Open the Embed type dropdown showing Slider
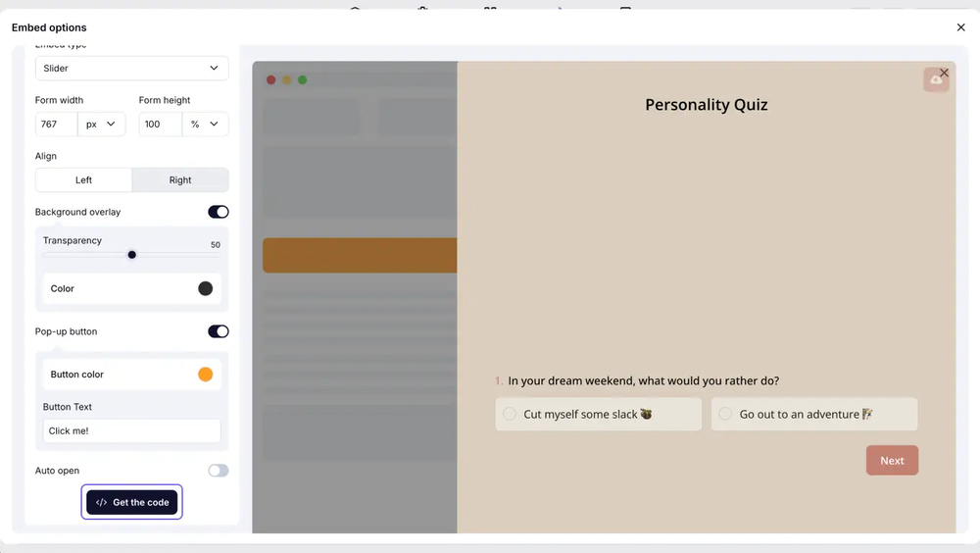 pyautogui.click(x=131, y=69)
